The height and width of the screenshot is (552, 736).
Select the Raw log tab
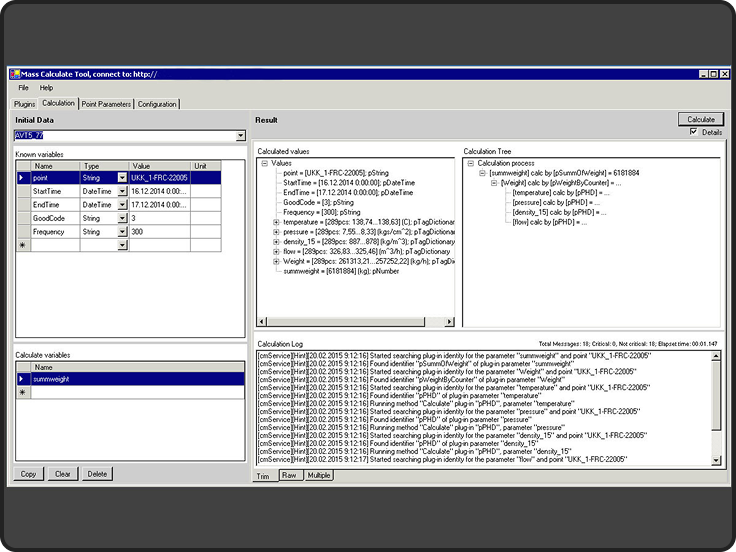288,475
